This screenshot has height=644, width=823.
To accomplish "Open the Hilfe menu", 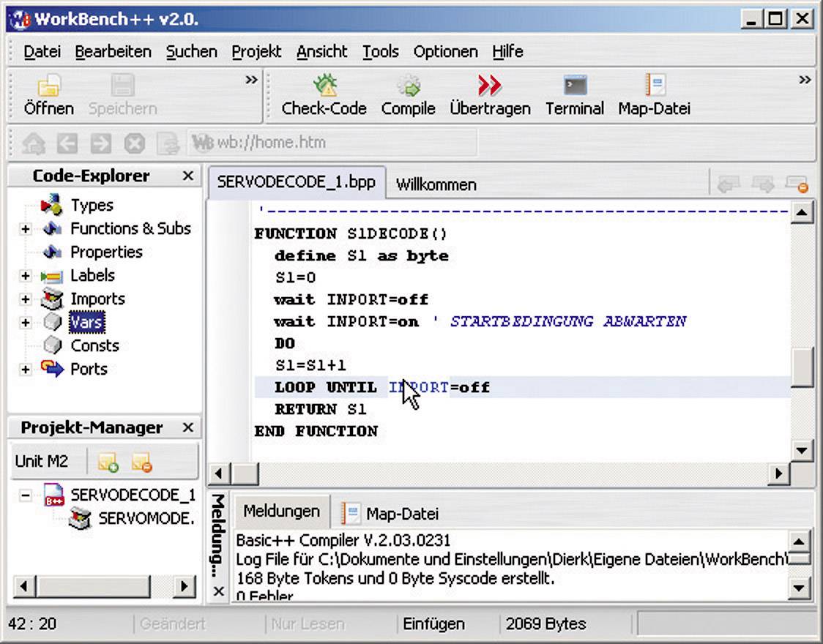I will [507, 51].
